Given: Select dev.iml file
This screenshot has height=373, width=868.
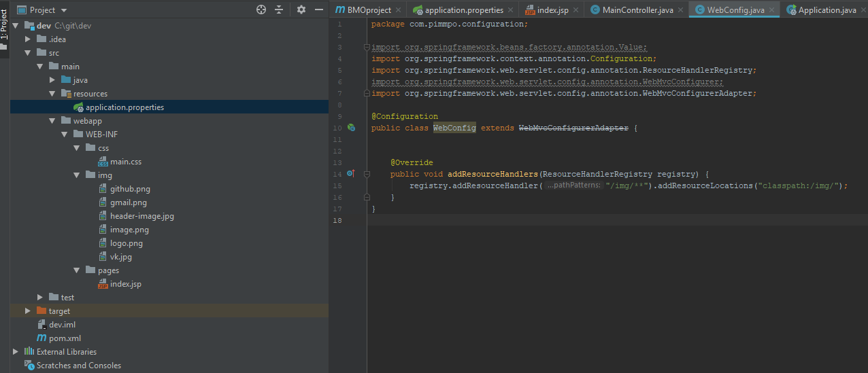Looking at the screenshot, I should (62, 325).
